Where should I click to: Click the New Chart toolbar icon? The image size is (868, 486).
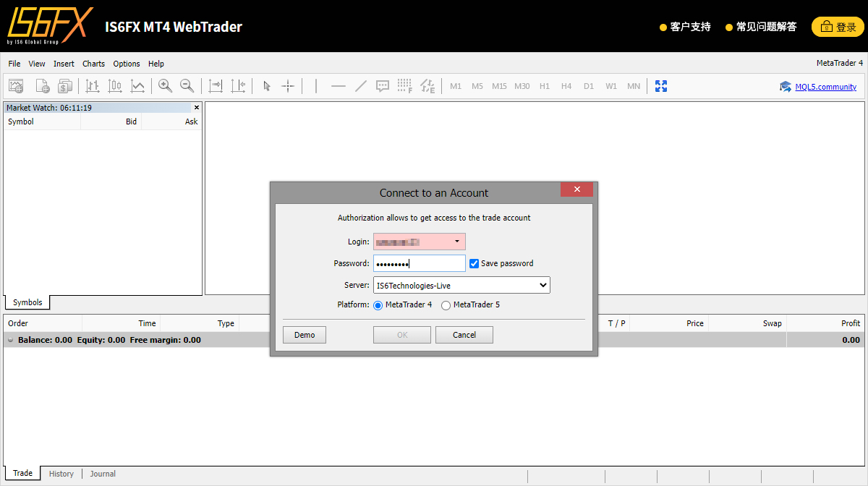16,86
